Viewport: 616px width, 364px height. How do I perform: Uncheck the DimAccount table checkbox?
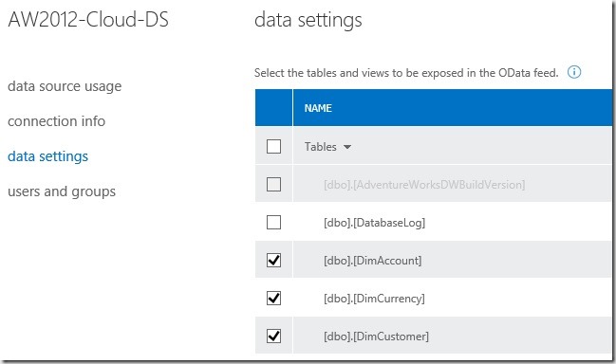tap(273, 260)
